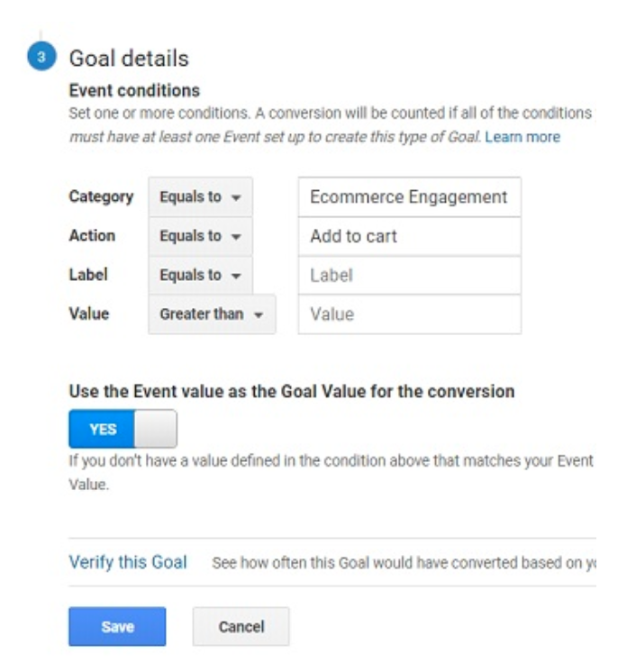Click the 'Action' row label
This screenshot has width=636, height=672.
click(92, 235)
